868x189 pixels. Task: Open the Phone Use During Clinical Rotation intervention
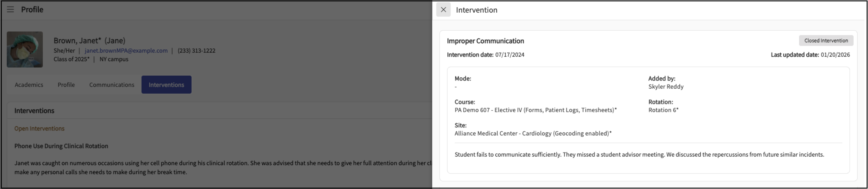pos(61,146)
